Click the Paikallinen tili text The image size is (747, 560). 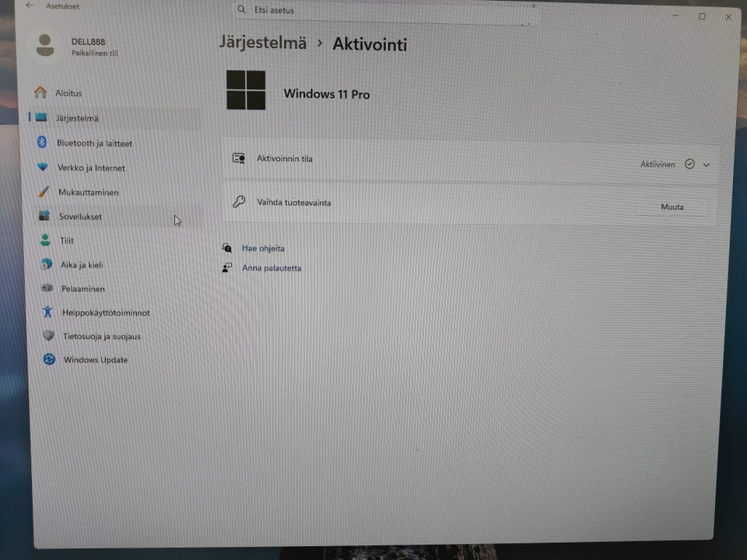tap(95, 53)
